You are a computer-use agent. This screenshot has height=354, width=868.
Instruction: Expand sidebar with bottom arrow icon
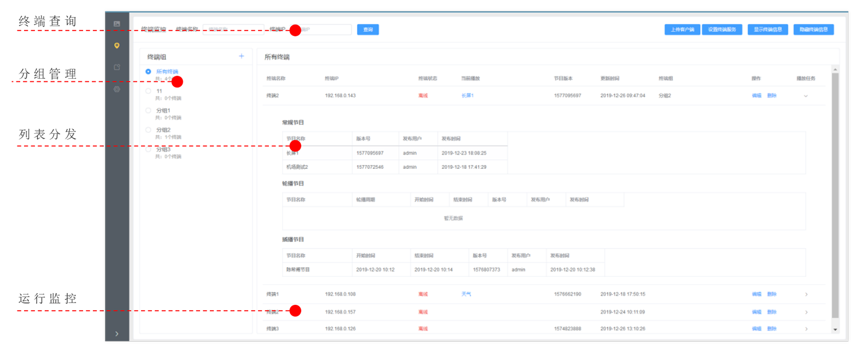click(x=116, y=334)
